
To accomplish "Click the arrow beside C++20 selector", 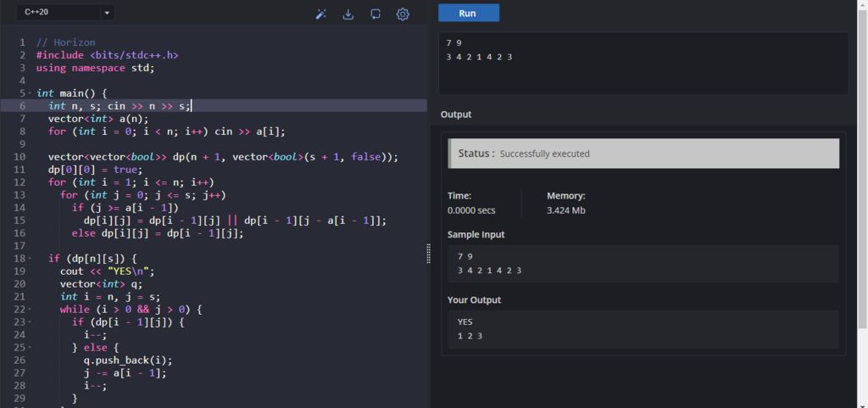I will [107, 13].
